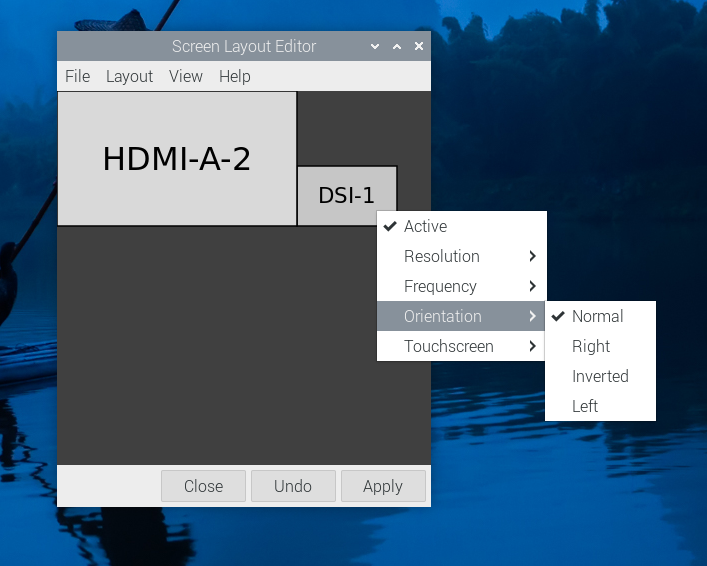The image size is (707, 566).
Task: Set orientation to Inverted
Action: click(600, 377)
